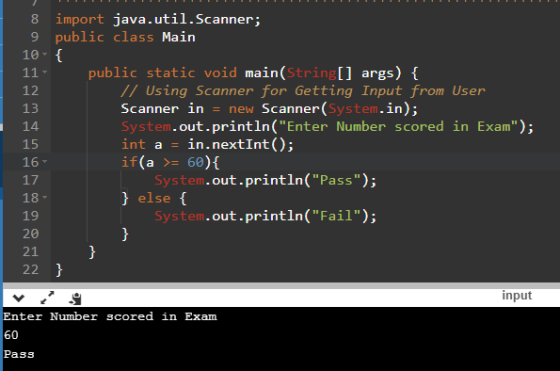Click line number 21 in the gutter

pyautogui.click(x=30, y=251)
